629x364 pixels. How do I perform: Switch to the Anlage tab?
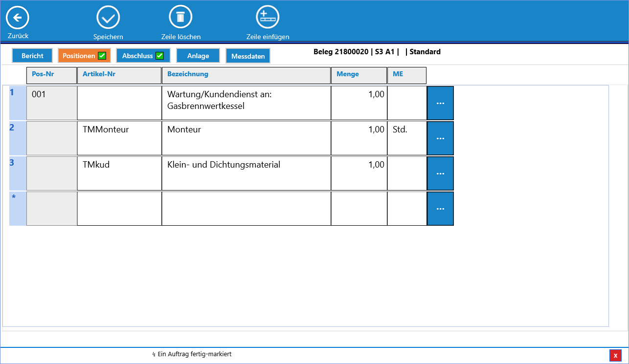[x=198, y=56]
